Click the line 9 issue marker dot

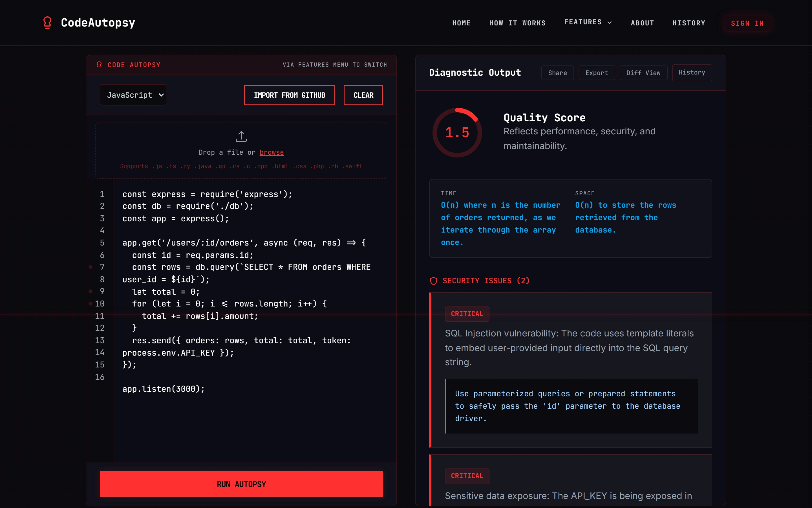[x=91, y=291]
